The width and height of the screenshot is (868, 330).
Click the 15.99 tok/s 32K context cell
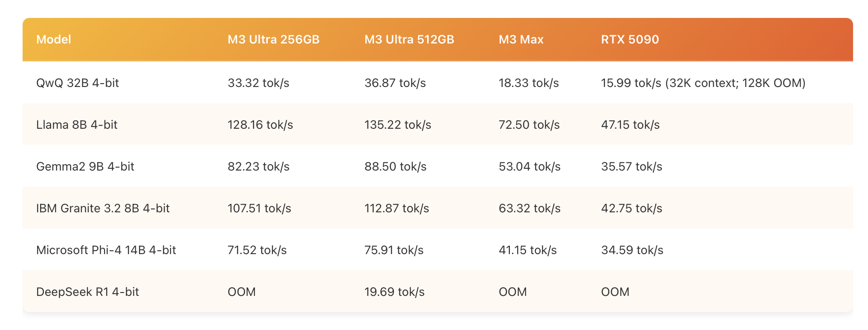pos(703,83)
